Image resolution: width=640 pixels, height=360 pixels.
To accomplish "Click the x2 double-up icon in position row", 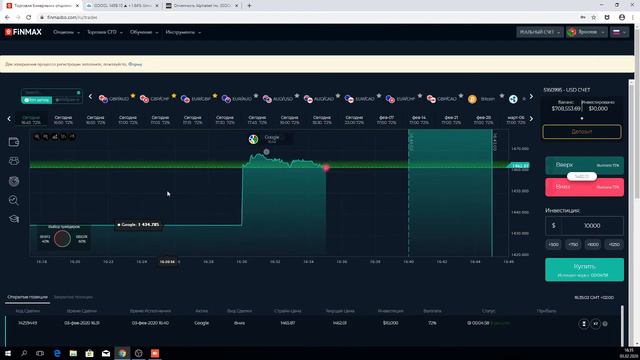I will pyautogui.click(x=596, y=323).
